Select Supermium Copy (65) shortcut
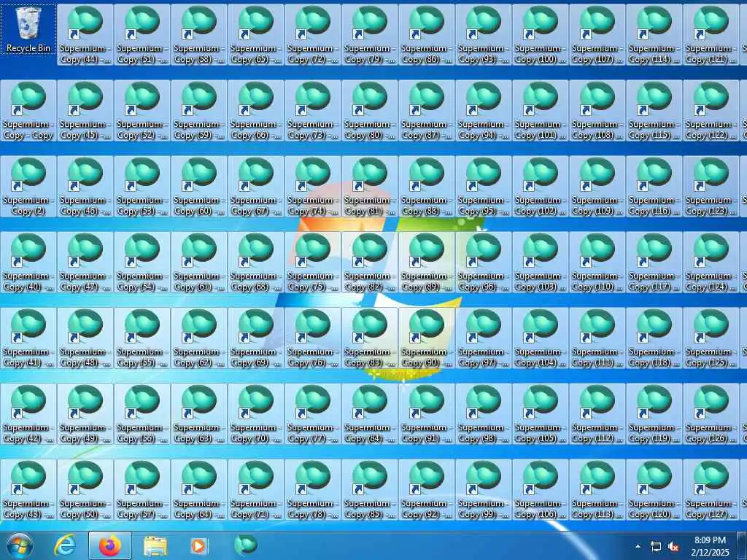This screenshot has height=560, width=747. click(256, 35)
